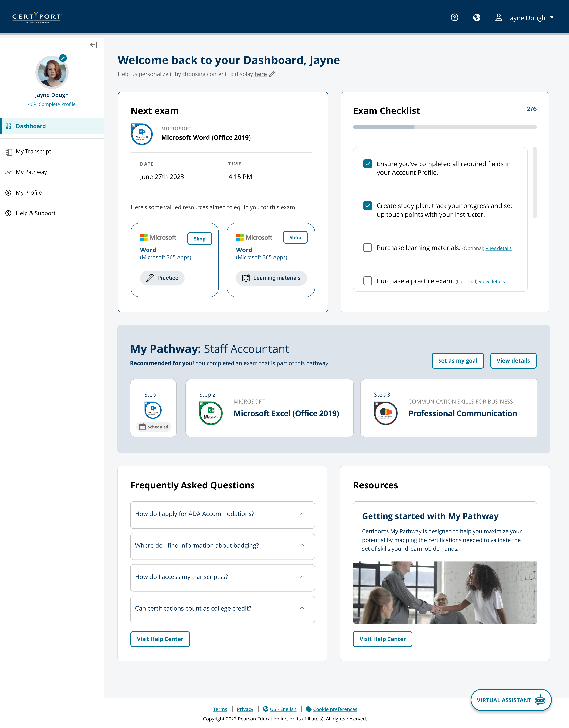Expand the access my transcripts FAQ
The height and width of the screenshot is (728, 569).
(x=223, y=578)
